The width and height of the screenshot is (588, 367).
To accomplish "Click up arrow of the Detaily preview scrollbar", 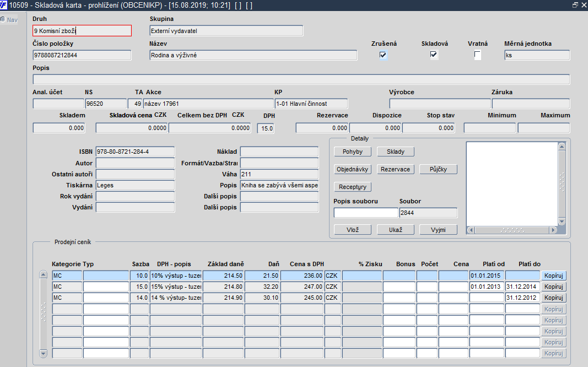I will (x=562, y=147).
